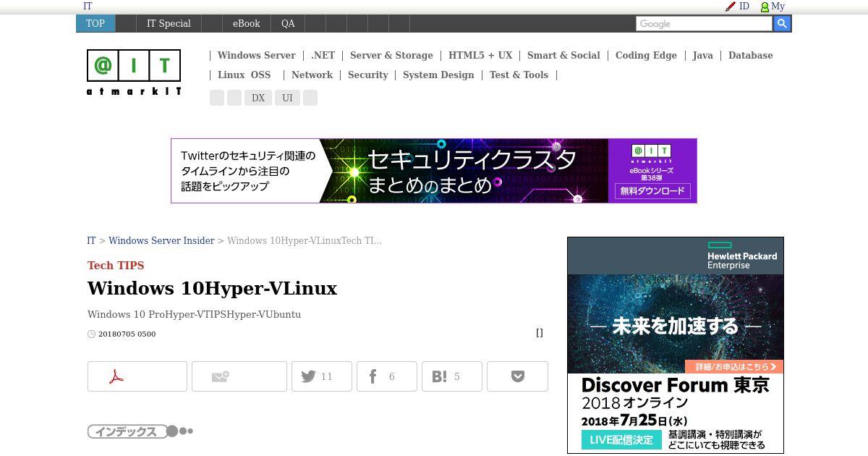This screenshot has width=868, height=456.
Task: Click the bracket [] link beside date
Action: [539, 333]
